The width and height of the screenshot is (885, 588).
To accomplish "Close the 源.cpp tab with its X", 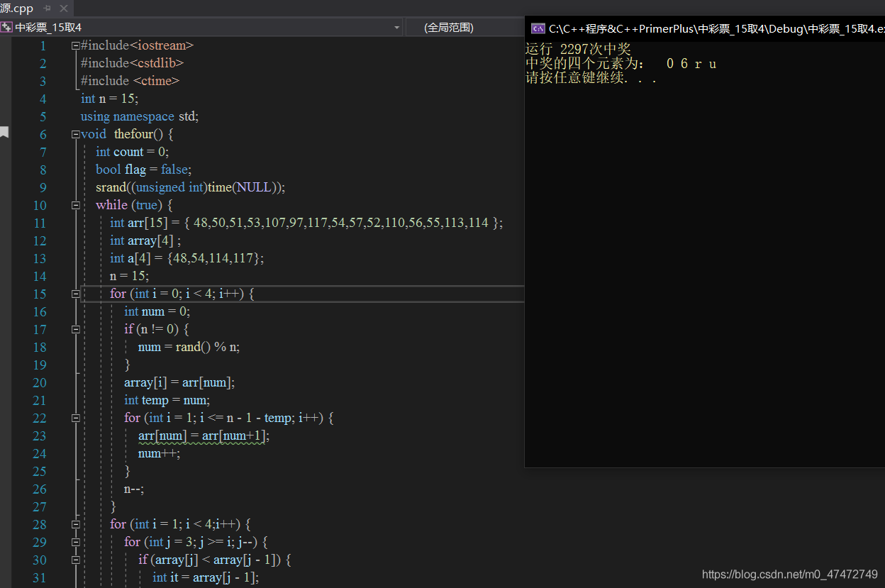I will point(63,9).
